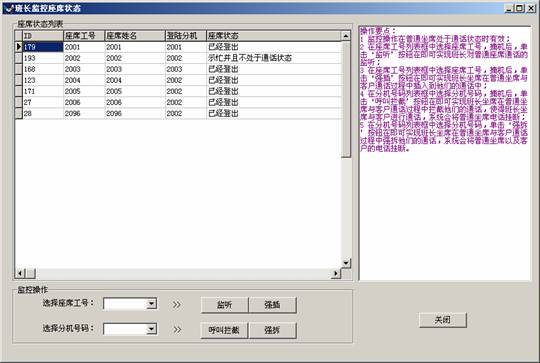Click the 座席姓名 column header
Image resolution: width=540 pixels, height=363 pixels.
coord(135,36)
